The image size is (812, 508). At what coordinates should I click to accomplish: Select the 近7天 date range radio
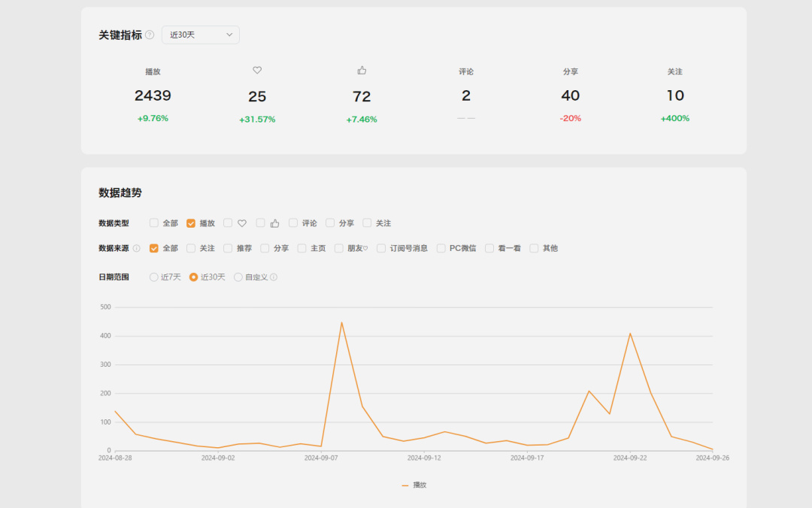(x=153, y=277)
